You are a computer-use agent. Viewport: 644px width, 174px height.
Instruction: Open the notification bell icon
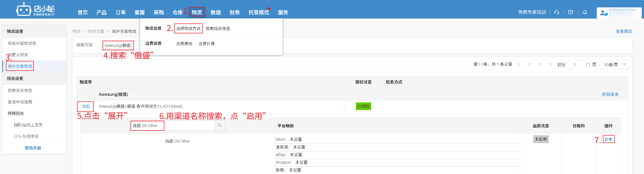point(585,12)
